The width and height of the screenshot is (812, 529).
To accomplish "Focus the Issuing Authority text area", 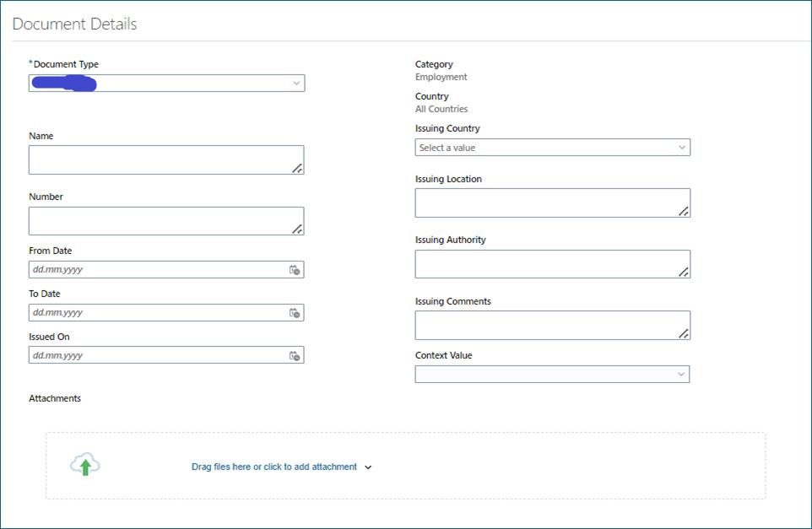I will pos(553,264).
